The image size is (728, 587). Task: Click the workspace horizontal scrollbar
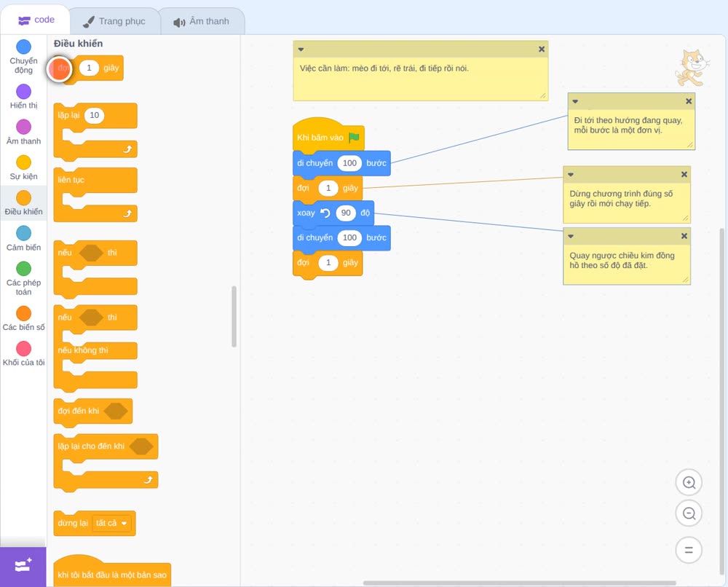519,583
